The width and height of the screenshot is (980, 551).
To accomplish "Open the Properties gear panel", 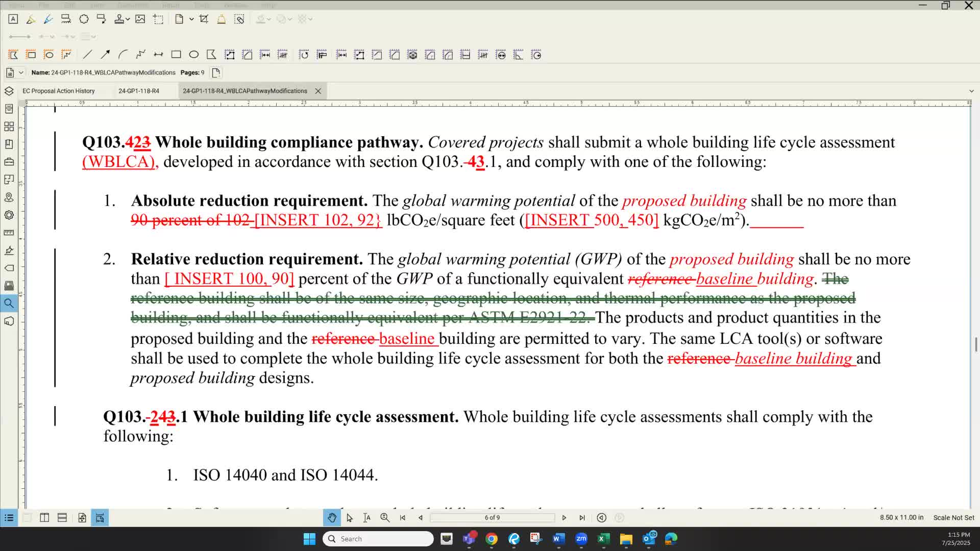I will pyautogui.click(x=9, y=215).
